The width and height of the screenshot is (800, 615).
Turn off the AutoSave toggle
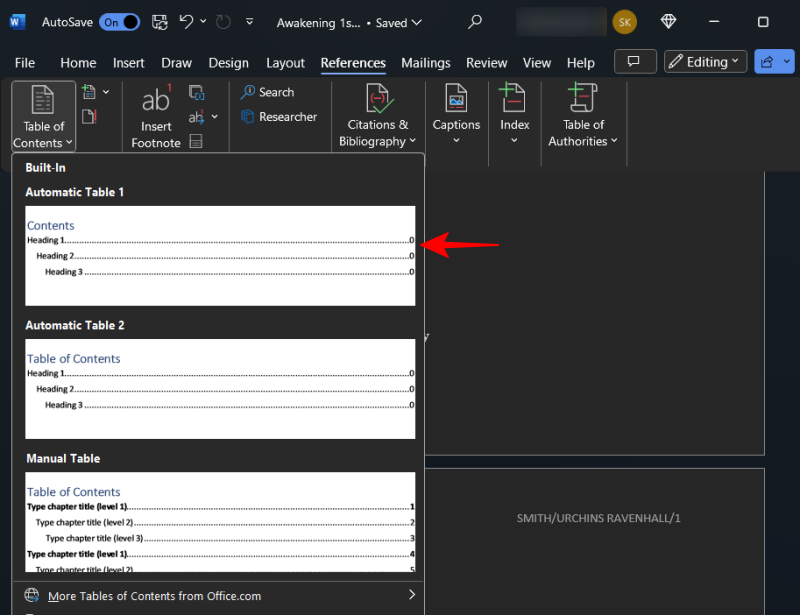click(119, 21)
